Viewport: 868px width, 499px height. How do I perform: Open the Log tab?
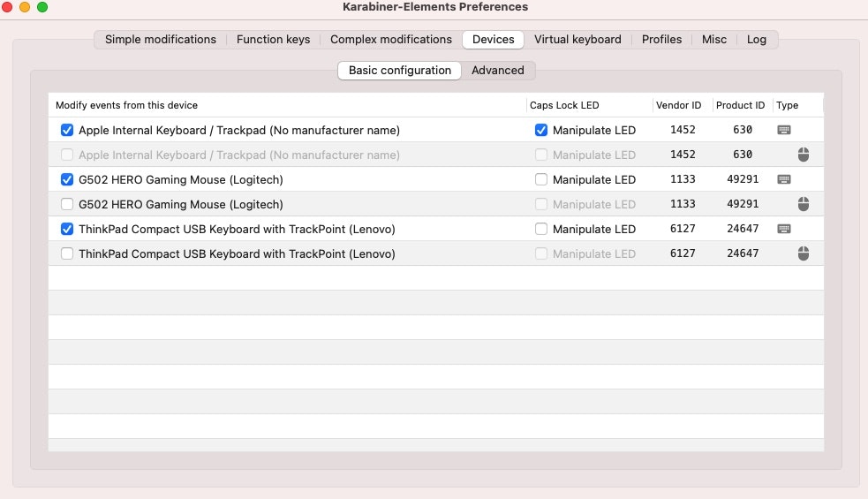coord(756,40)
